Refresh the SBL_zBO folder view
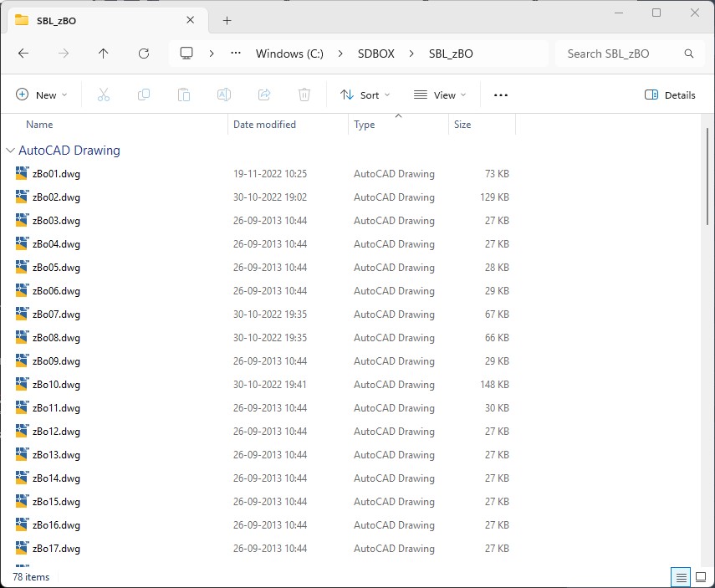Image resolution: width=715 pixels, height=588 pixels. point(144,54)
